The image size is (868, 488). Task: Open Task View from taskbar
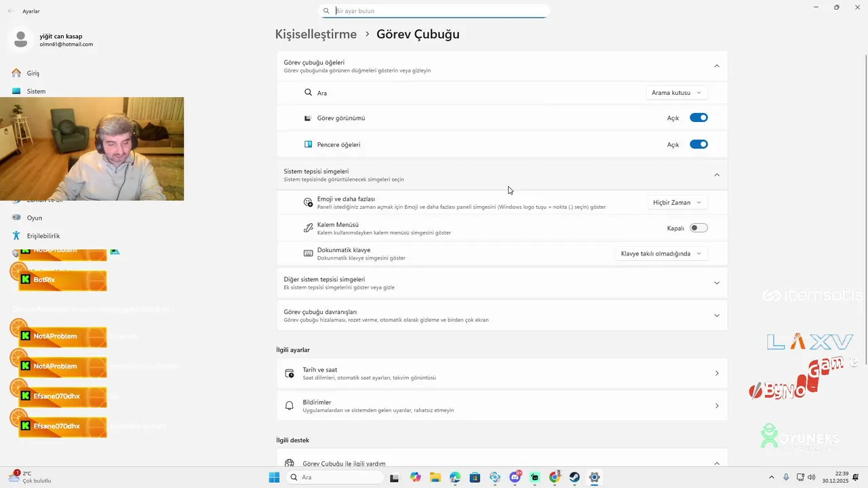(394, 477)
